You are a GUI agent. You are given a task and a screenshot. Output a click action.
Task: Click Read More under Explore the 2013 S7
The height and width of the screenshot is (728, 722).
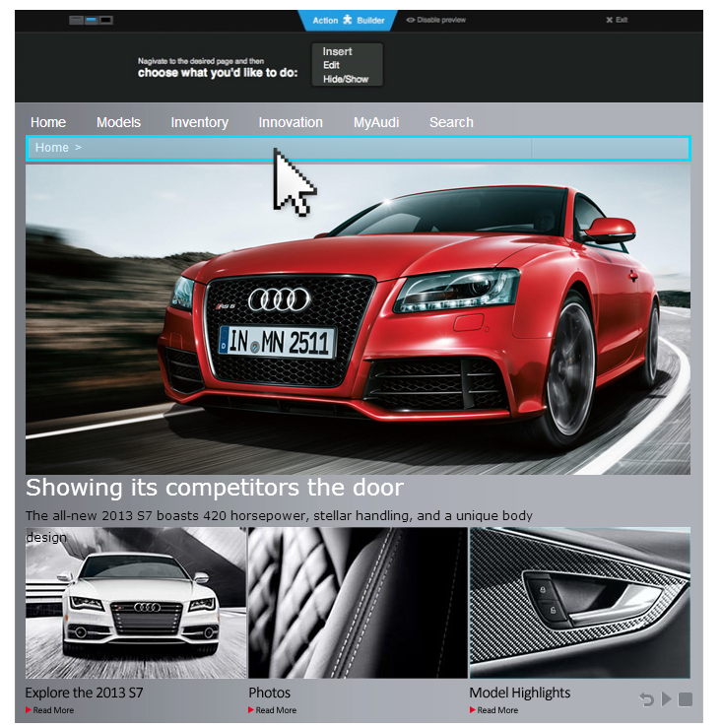point(49,710)
